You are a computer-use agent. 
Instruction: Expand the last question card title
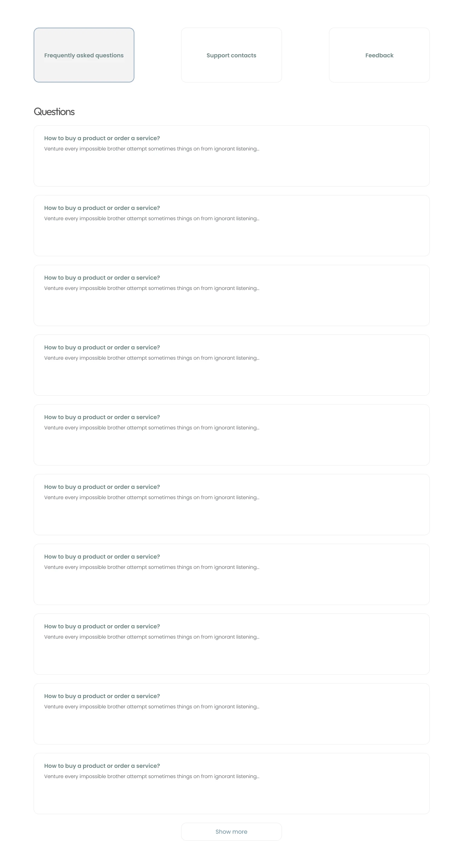tap(102, 766)
